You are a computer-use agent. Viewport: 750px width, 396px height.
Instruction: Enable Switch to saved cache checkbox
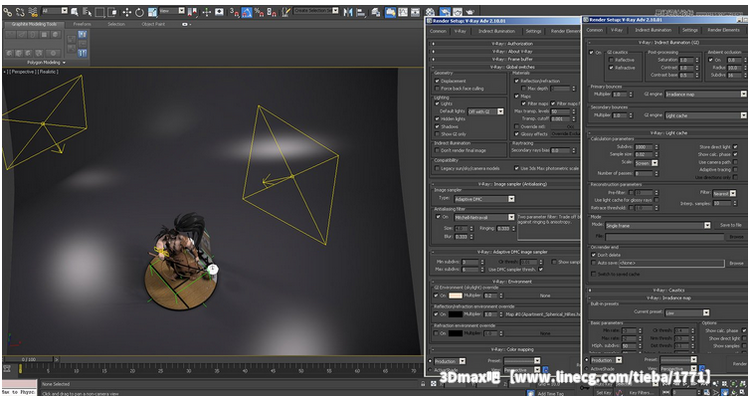(x=594, y=274)
